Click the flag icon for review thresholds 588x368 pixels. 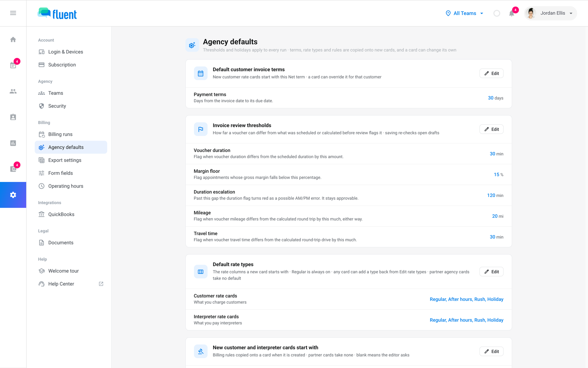[x=201, y=129]
